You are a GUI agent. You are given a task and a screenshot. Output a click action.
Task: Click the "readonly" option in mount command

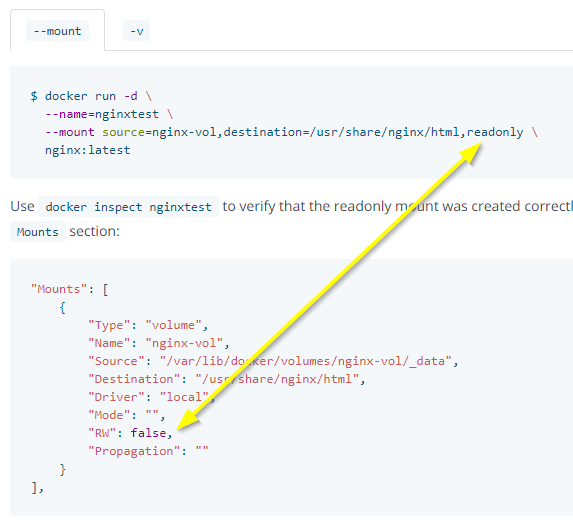pyautogui.click(x=495, y=132)
